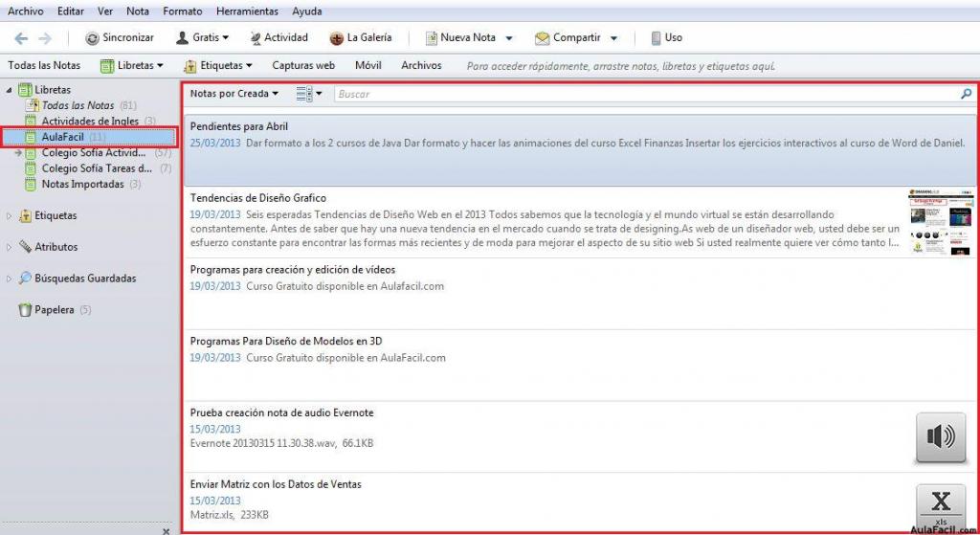Open the Archivo menu
The image size is (980, 535).
tap(26, 11)
